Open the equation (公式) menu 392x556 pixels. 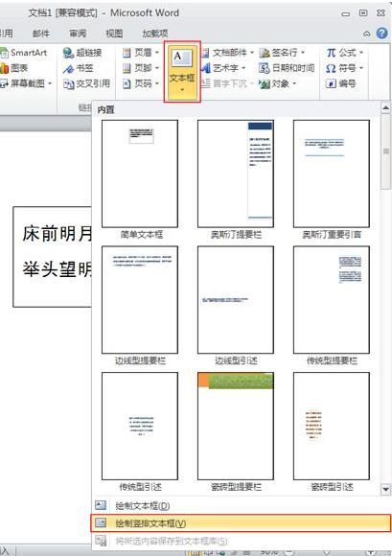coord(344,53)
